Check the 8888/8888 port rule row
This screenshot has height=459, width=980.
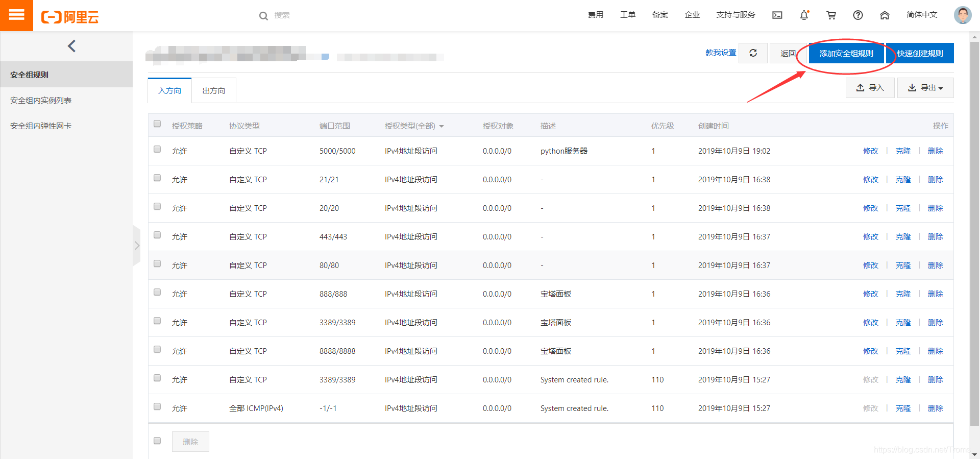pos(157,349)
